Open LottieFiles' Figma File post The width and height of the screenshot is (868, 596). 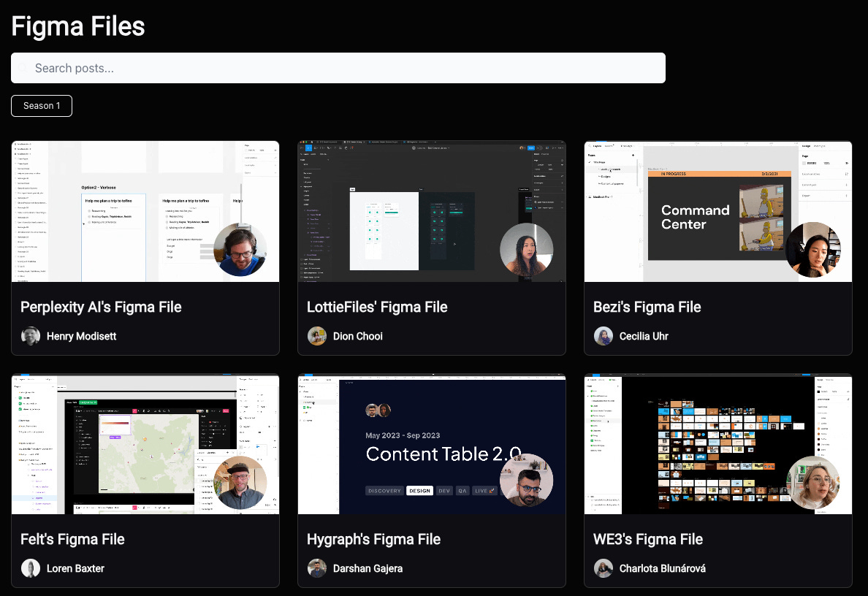[377, 307]
